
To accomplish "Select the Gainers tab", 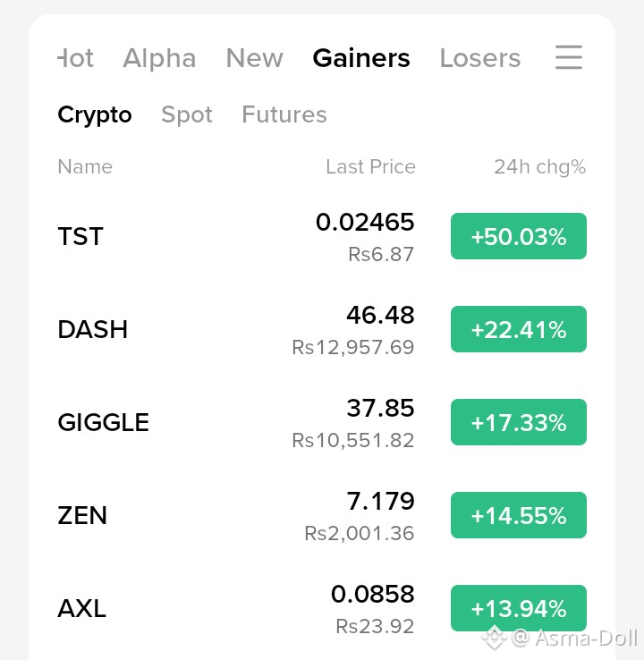I will (x=361, y=57).
